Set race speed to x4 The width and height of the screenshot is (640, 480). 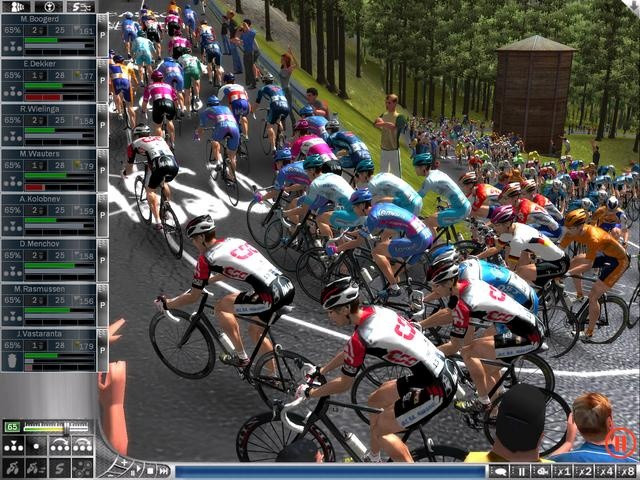pyautogui.click(x=606, y=472)
